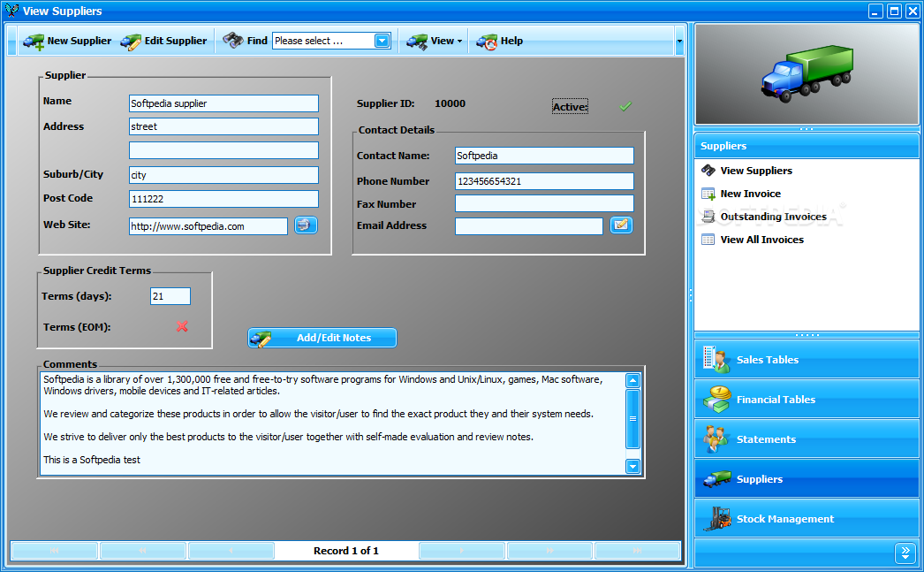Image resolution: width=924 pixels, height=572 pixels.
Task: Go to first record navigation button
Action: click(x=55, y=550)
